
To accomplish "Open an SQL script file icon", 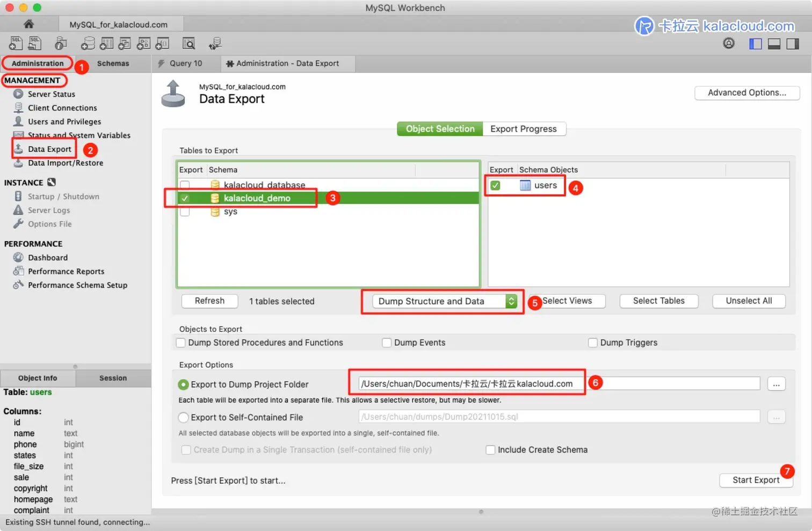I will click(x=35, y=43).
